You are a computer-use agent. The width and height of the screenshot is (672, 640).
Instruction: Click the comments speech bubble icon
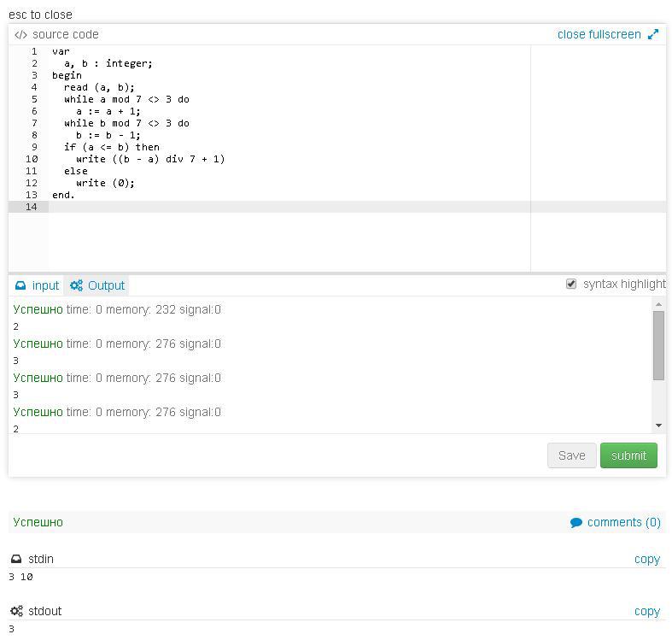tap(576, 523)
